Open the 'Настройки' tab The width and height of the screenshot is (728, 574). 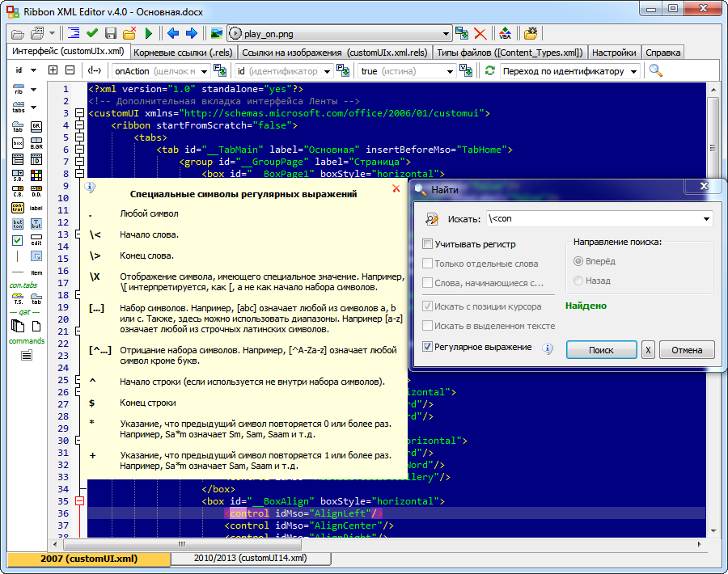click(614, 53)
